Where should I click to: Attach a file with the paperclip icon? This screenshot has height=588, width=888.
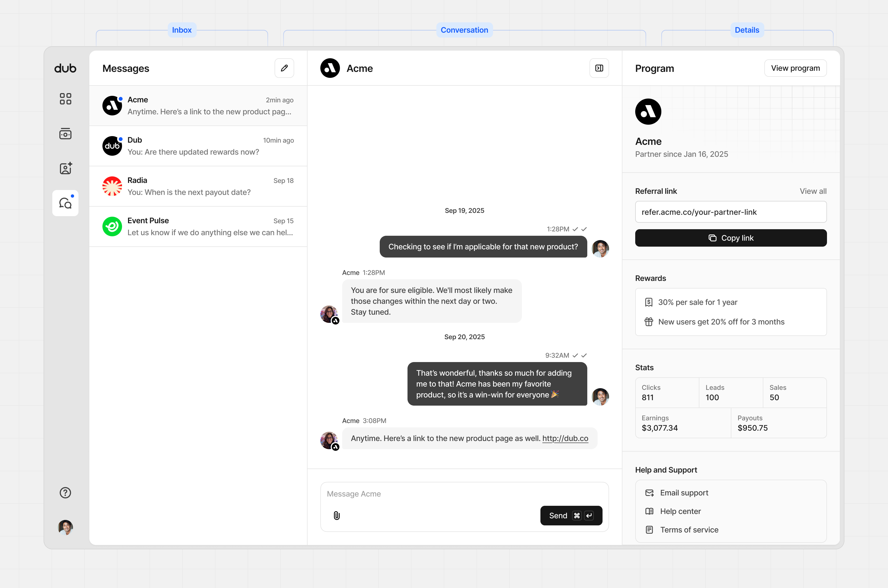click(x=336, y=516)
